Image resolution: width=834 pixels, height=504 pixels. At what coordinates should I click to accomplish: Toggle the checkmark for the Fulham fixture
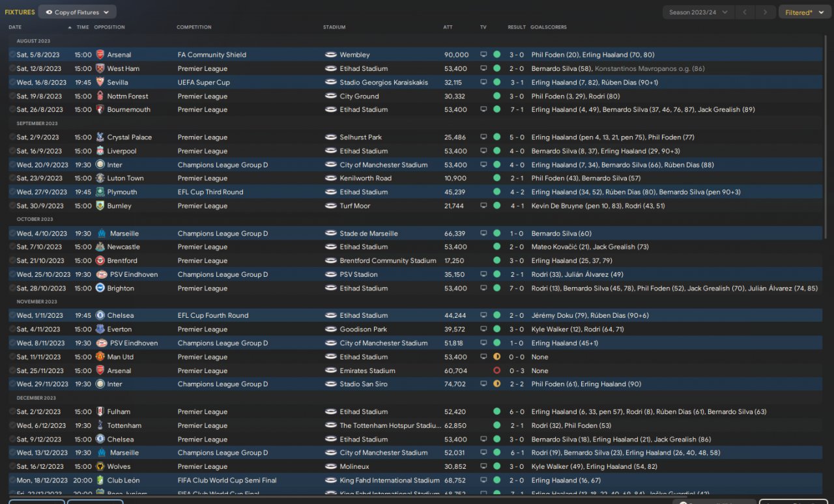[12, 412]
